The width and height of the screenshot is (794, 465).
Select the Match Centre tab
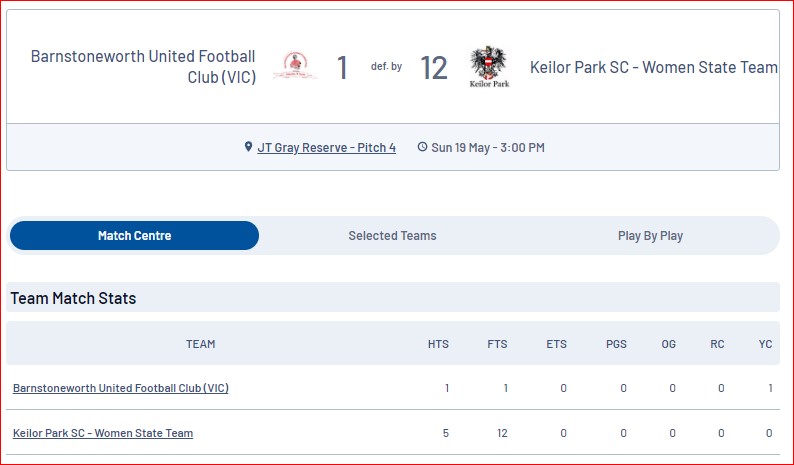[x=134, y=236]
